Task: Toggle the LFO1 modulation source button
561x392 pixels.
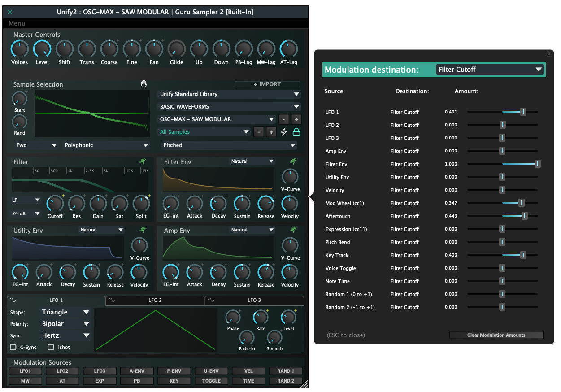Action: (25, 371)
